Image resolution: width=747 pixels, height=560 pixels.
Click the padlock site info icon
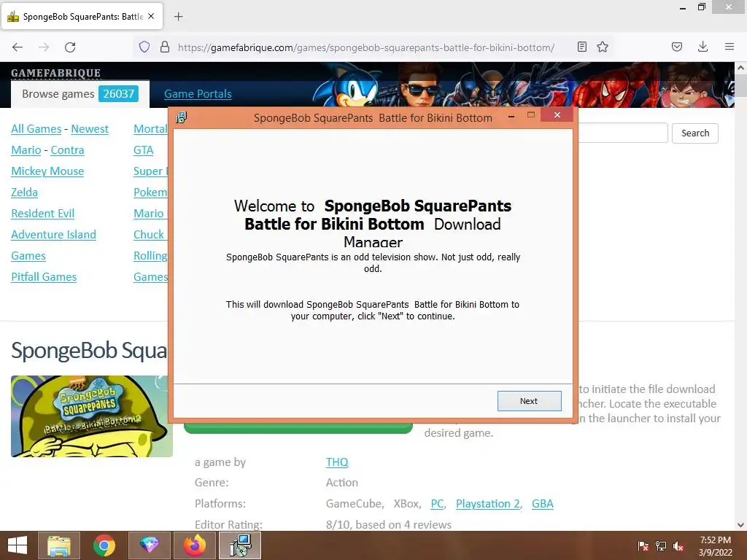click(165, 47)
